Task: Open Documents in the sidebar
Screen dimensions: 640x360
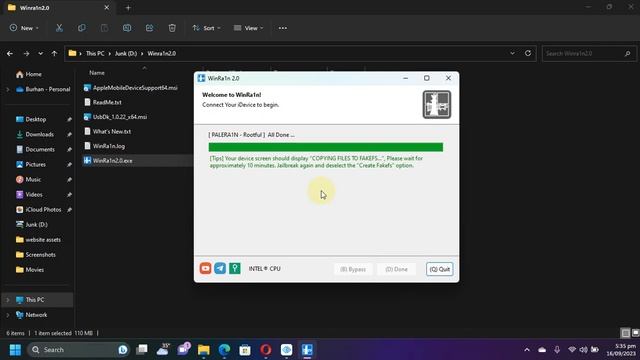Action: 35,149
